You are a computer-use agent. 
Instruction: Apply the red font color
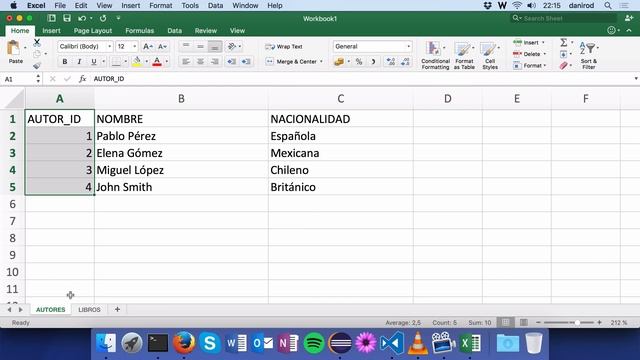pos(157,62)
